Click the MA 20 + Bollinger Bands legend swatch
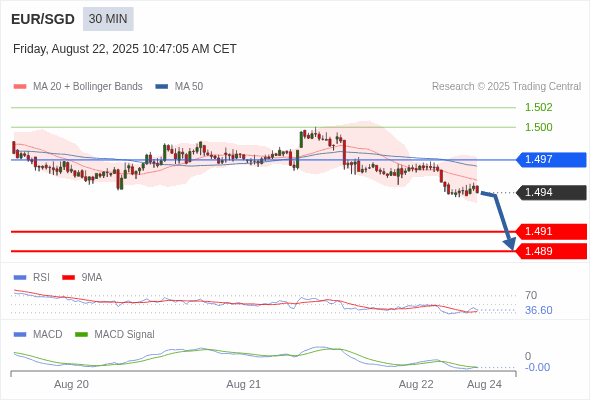 (20, 87)
